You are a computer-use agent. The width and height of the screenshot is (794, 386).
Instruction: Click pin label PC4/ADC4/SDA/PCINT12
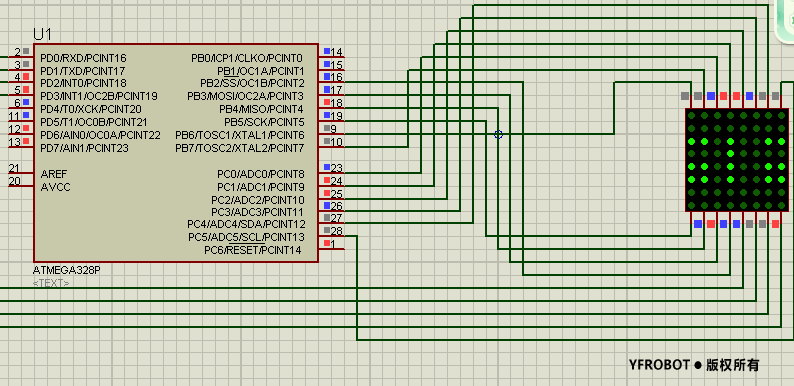246,224
